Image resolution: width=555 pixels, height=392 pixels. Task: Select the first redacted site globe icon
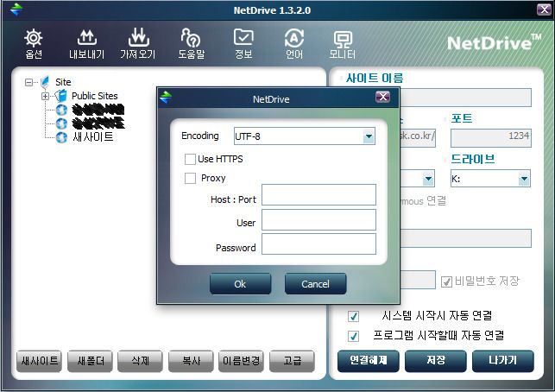[61, 110]
